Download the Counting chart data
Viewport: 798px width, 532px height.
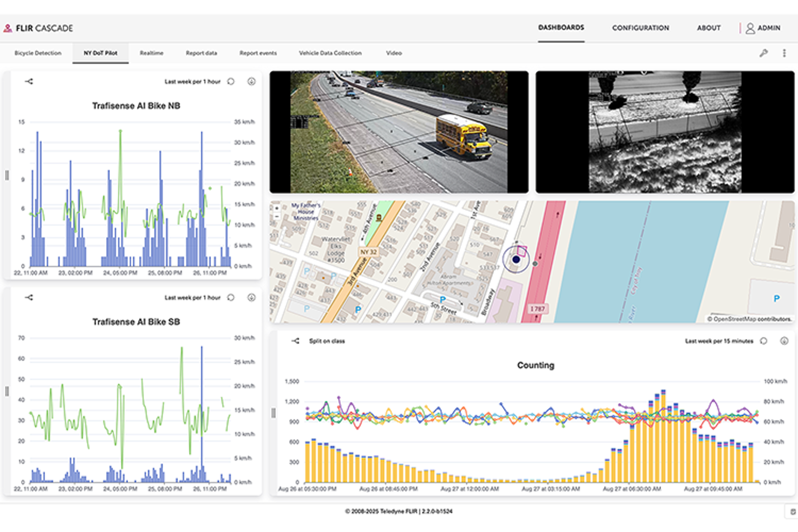tap(784, 341)
